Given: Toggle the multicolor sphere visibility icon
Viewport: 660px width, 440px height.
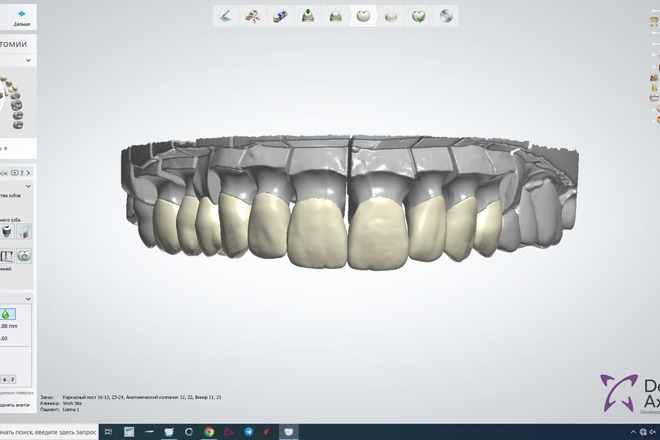Looking at the screenshot, I should pos(658,120).
